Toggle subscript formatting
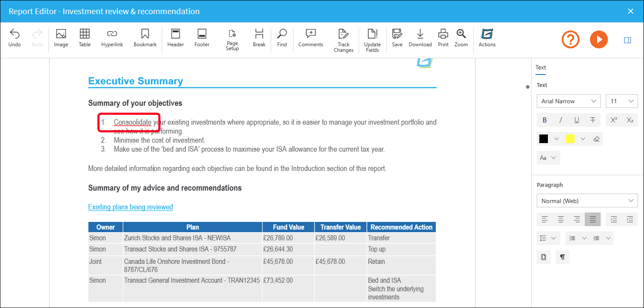The height and width of the screenshot is (308, 644). click(629, 120)
